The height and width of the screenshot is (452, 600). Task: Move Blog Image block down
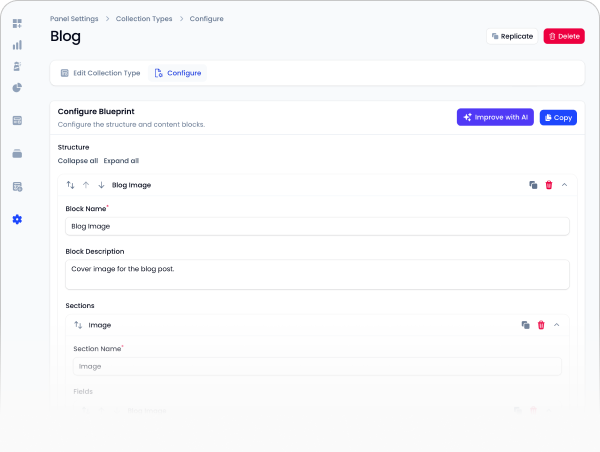click(101, 185)
